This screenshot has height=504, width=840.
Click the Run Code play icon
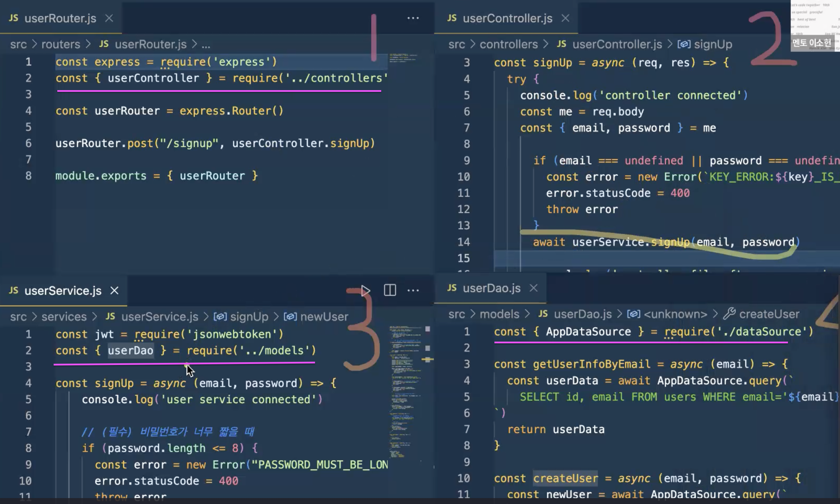pos(365,291)
